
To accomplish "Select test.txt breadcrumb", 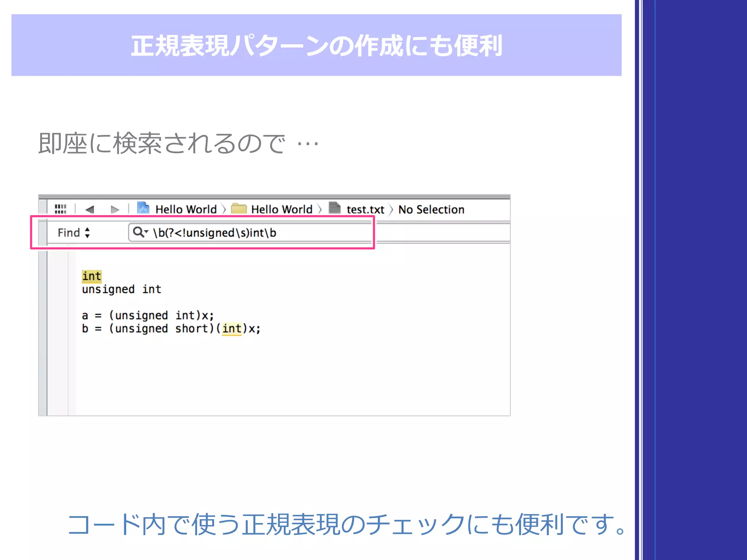I will [365, 210].
